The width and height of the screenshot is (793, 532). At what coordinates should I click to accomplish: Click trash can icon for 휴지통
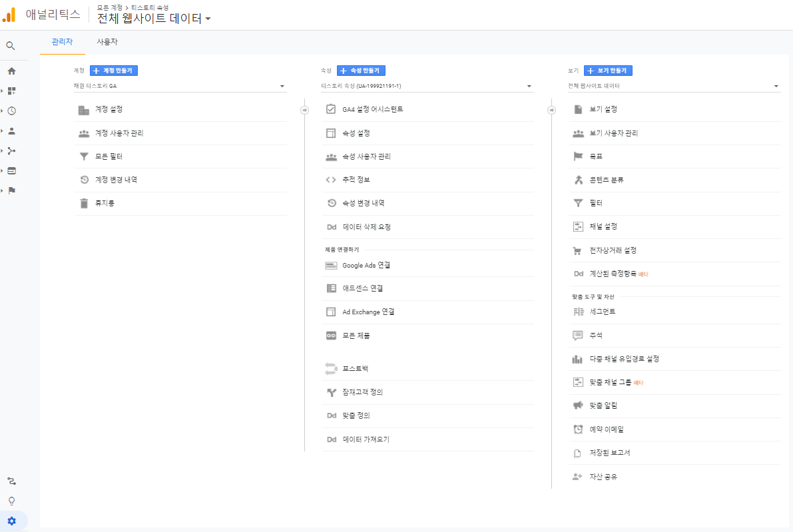[x=84, y=203]
